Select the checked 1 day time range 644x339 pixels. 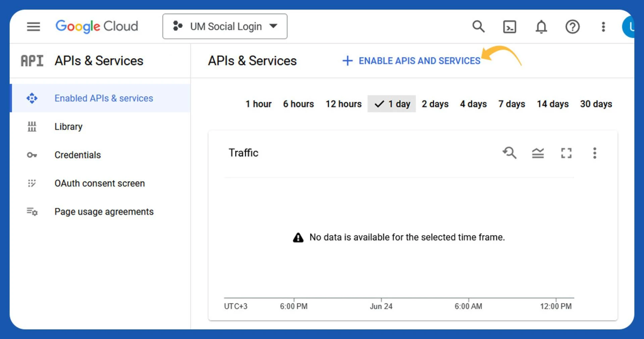click(392, 104)
